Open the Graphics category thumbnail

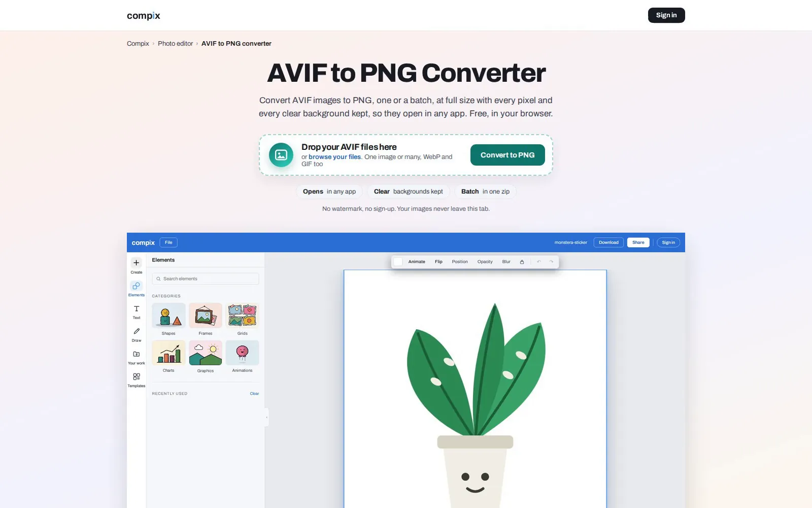coord(206,353)
